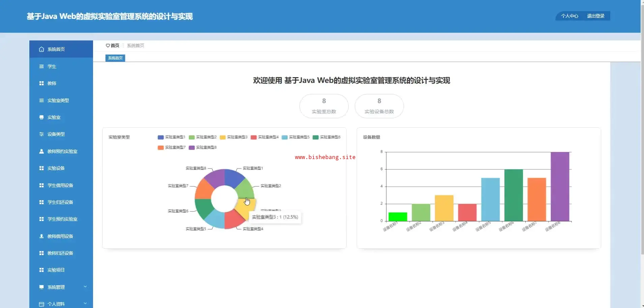Viewport: 644px width, 308px height.
Task: Click the list icon next to 学生
Action: tap(41, 66)
